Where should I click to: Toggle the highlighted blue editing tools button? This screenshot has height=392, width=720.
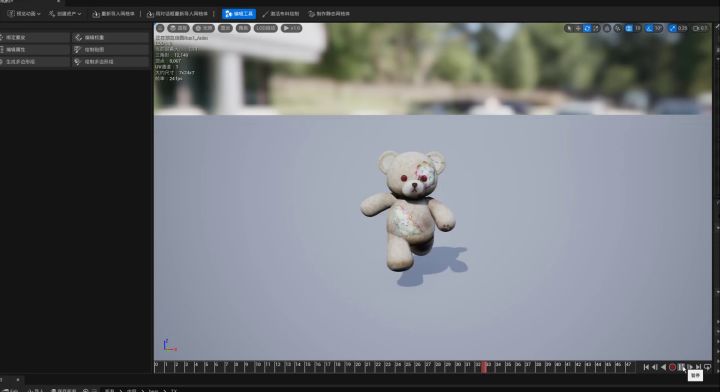[x=239, y=14]
